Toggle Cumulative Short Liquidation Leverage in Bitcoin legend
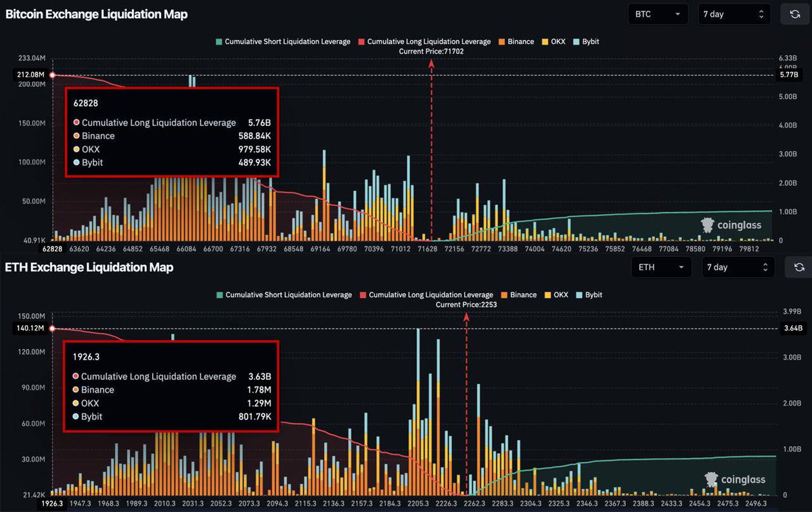812x512 pixels. (282, 41)
